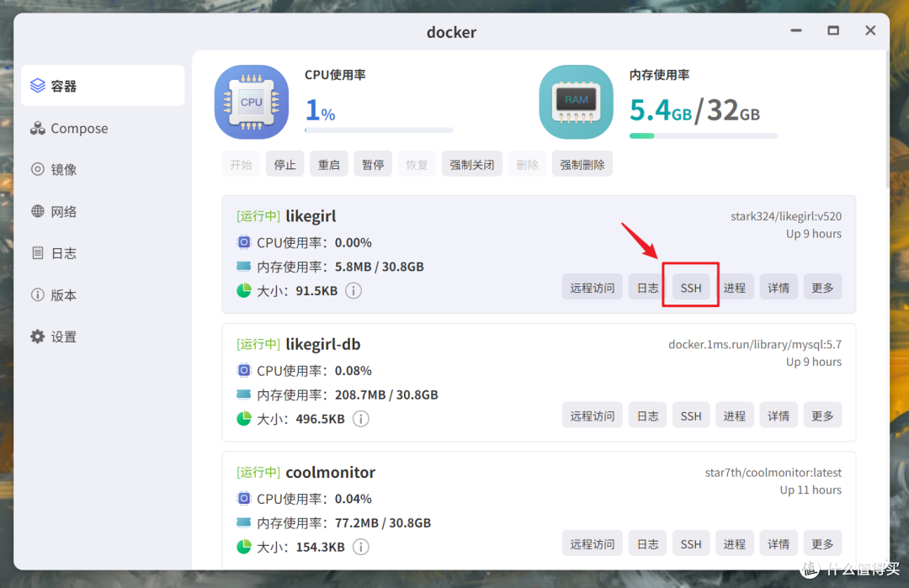Screen dimensions: 909x588
Task: Open the 镜像 images menu item
Action: 103,169
